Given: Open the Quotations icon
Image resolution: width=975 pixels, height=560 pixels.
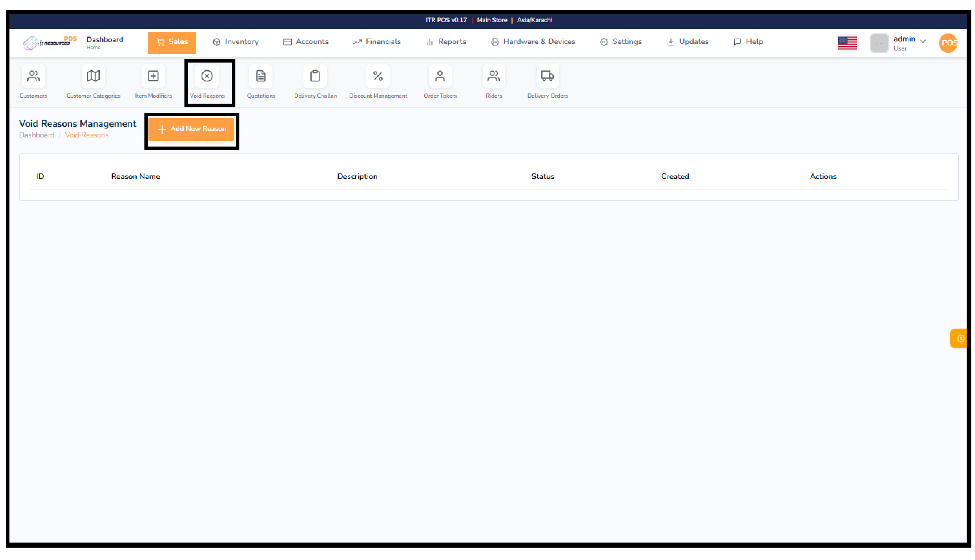Looking at the screenshot, I should point(261,81).
